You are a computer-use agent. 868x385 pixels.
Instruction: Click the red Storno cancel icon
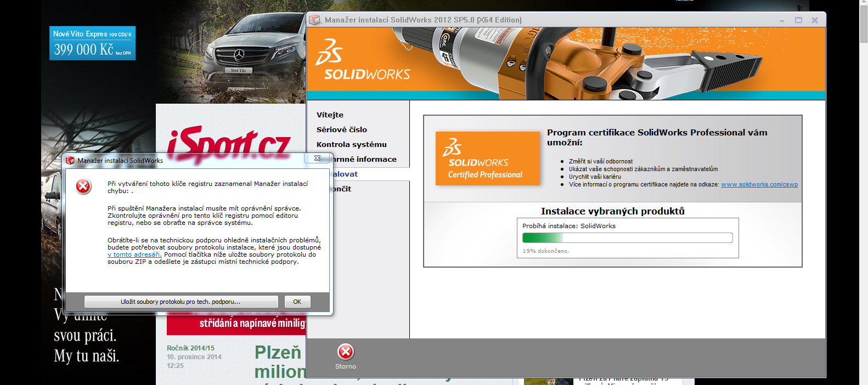[346, 352]
